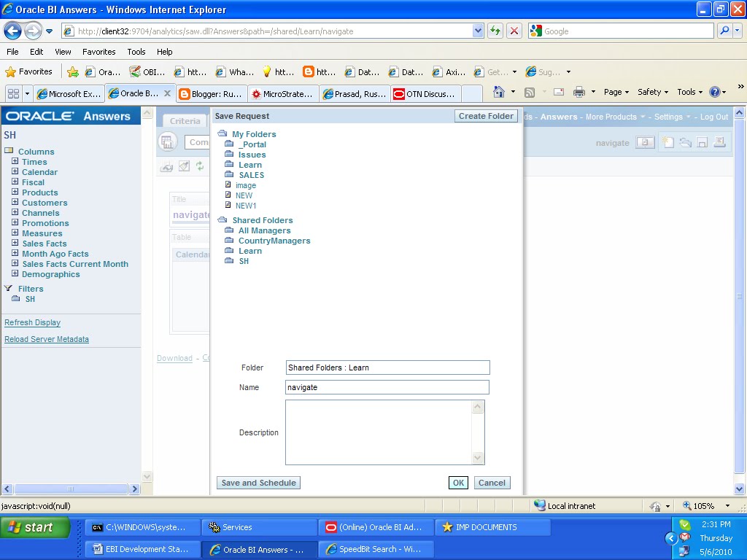Open the Safety dropdown menu

coord(653,92)
